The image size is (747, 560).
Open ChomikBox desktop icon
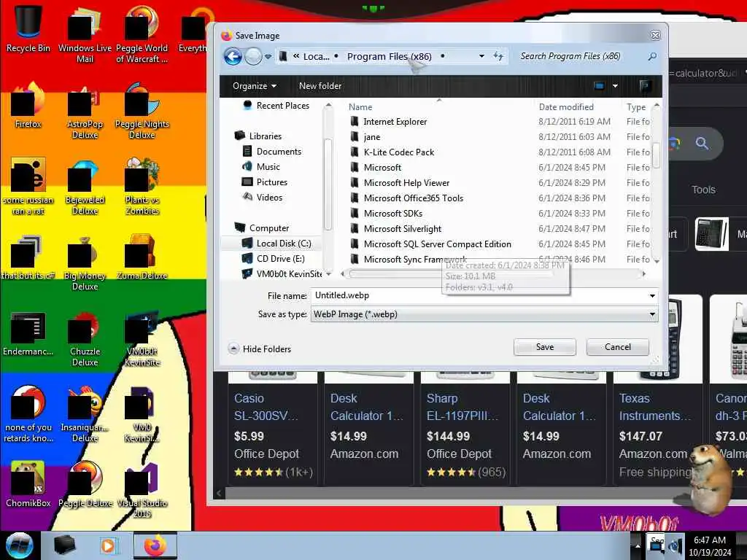click(28, 484)
